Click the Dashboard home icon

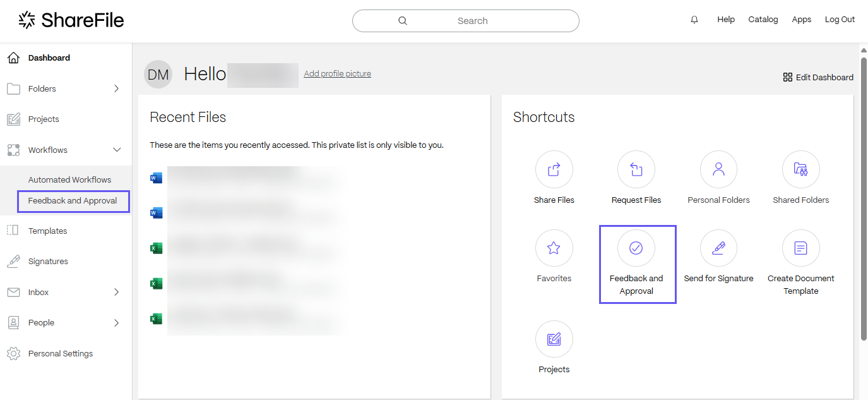coord(13,58)
